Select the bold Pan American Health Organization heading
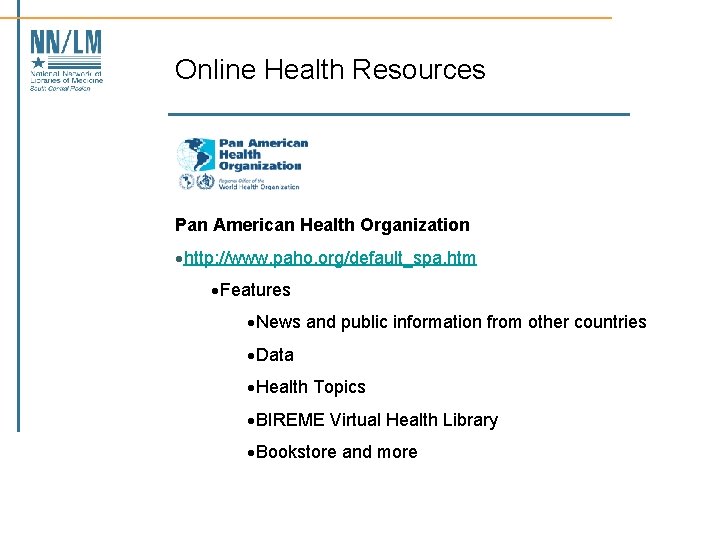This screenshot has width=720, height=540. [322, 225]
